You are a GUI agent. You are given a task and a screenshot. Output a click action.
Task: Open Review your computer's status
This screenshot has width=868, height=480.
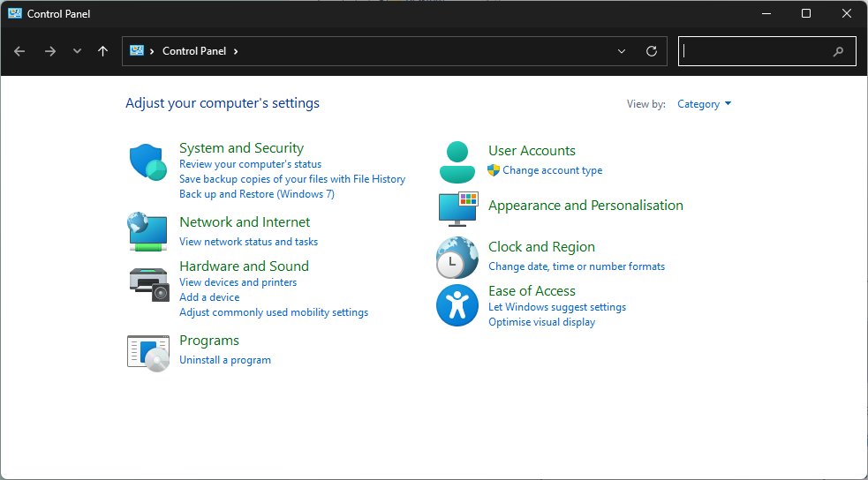click(x=250, y=164)
